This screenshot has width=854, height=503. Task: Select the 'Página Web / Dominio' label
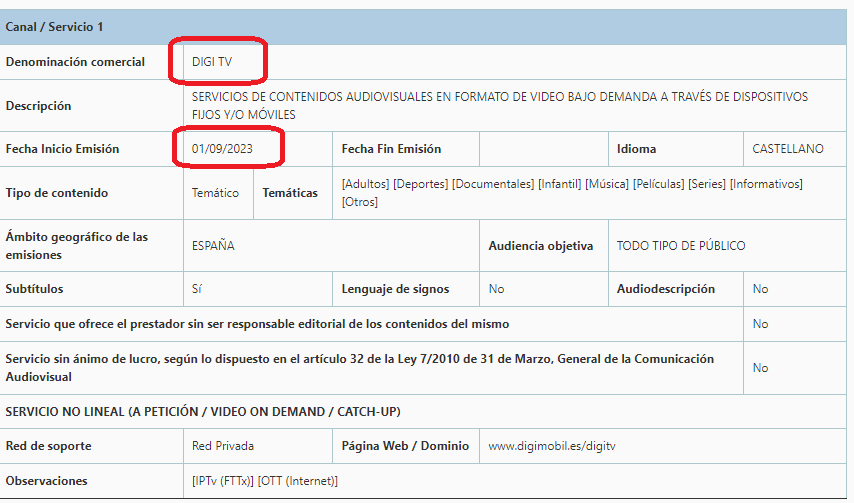[405, 446]
